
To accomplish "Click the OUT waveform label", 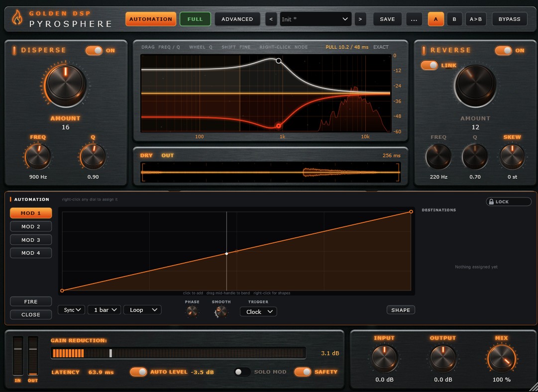I will (168, 155).
